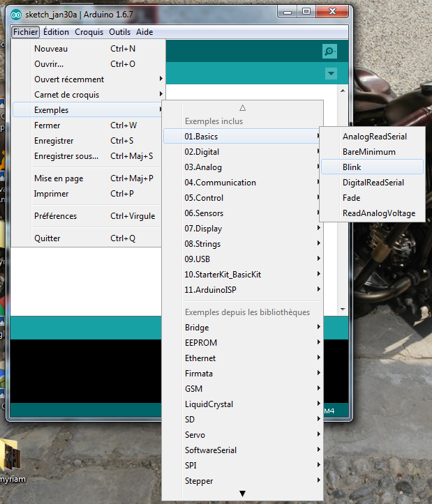Expand the LiquidCrystal library examples

click(242, 404)
